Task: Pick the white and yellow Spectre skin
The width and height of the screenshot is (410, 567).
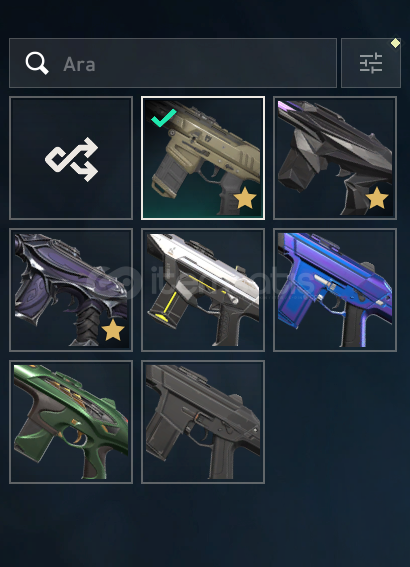Action: pos(203,290)
